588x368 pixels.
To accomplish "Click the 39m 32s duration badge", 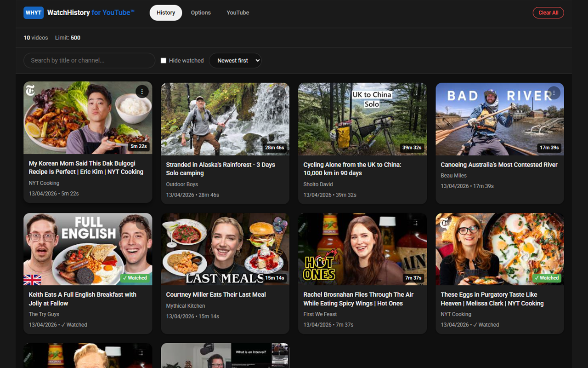I will tap(412, 148).
